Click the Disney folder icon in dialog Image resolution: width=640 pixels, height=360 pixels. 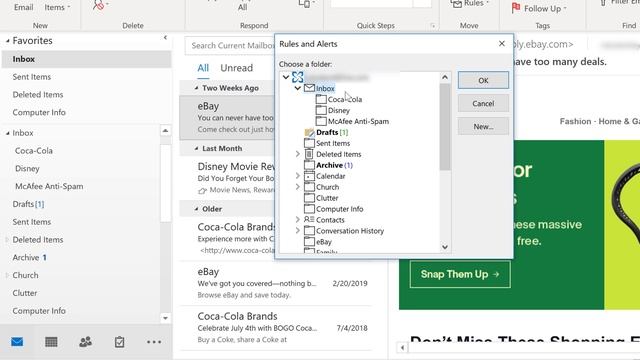tap(321, 110)
